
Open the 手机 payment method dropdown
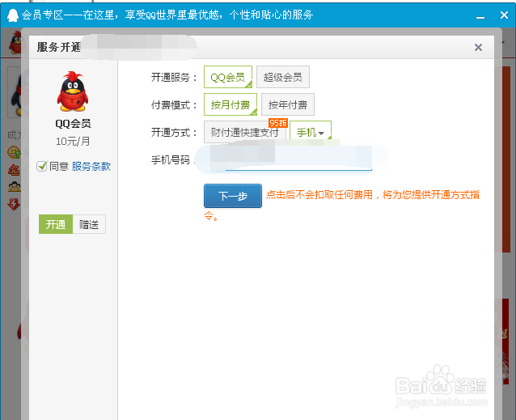click(x=311, y=132)
